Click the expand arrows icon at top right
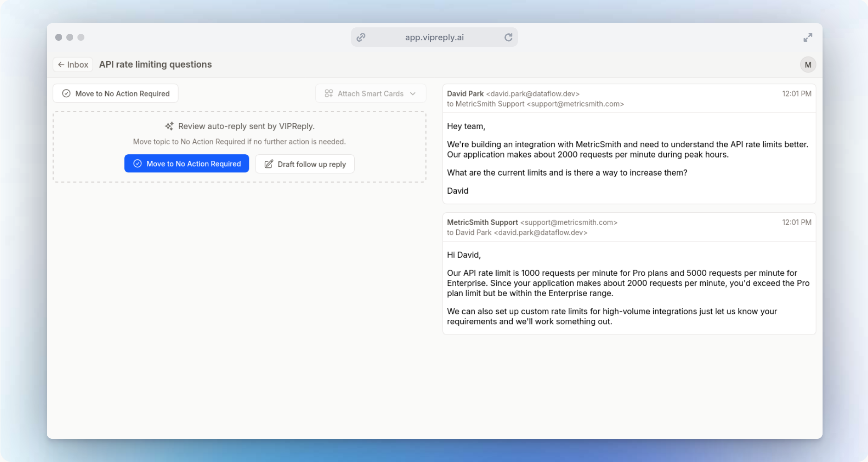 click(808, 37)
